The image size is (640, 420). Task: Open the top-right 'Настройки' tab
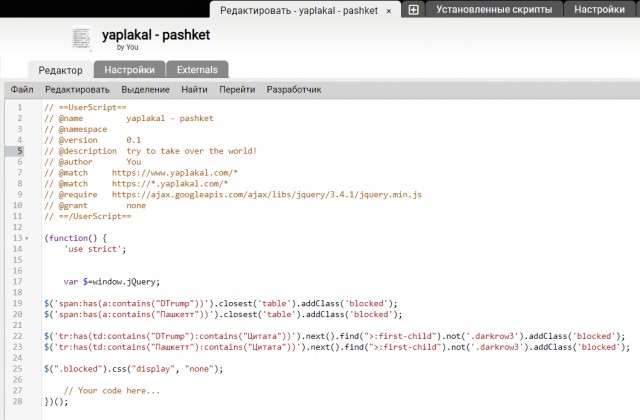(599, 10)
